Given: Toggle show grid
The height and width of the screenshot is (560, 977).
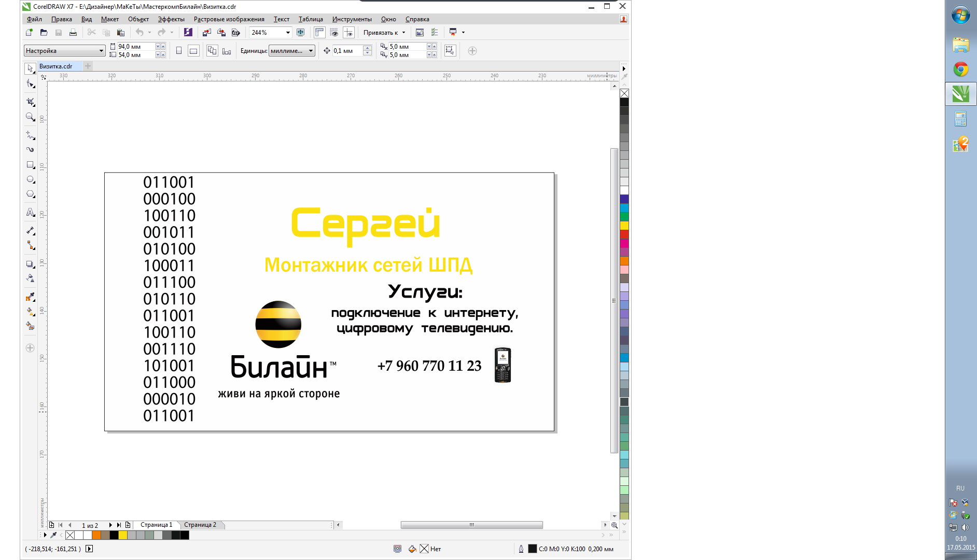Looking at the screenshot, I should coord(334,32).
